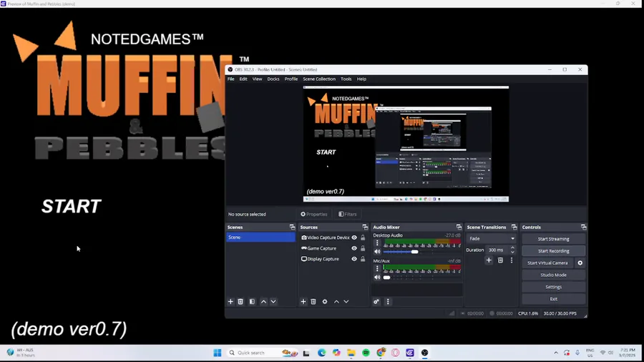Open OBS Settings from Controls

click(x=553, y=287)
